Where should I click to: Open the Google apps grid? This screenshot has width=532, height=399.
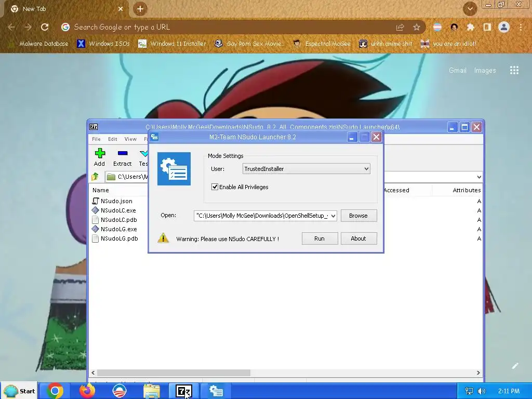tap(514, 70)
